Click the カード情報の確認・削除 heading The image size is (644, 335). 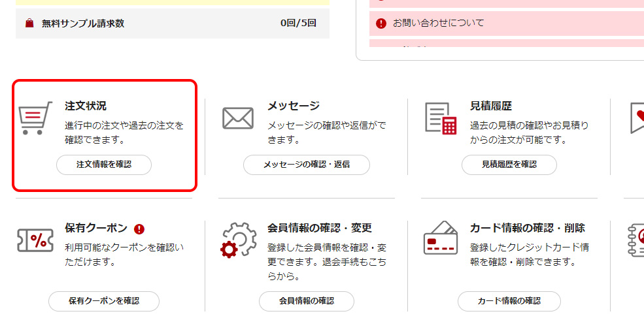pos(528,228)
